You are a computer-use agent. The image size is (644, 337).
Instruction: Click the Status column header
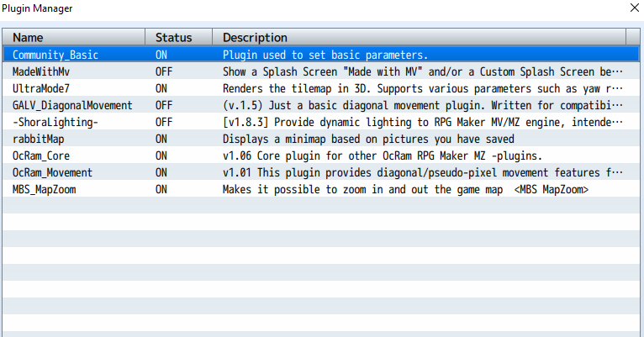coord(179,37)
